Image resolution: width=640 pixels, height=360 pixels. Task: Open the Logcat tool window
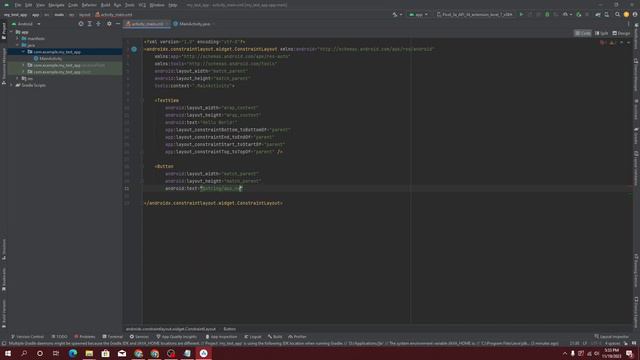(253, 337)
